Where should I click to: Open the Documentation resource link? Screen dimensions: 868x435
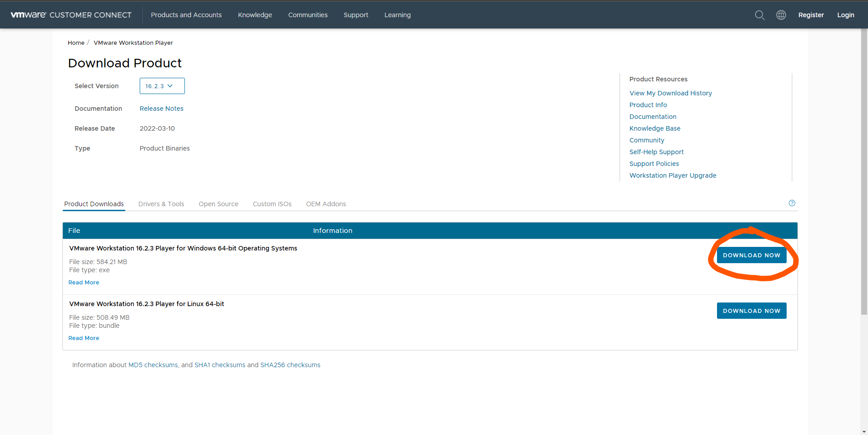[653, 117]
